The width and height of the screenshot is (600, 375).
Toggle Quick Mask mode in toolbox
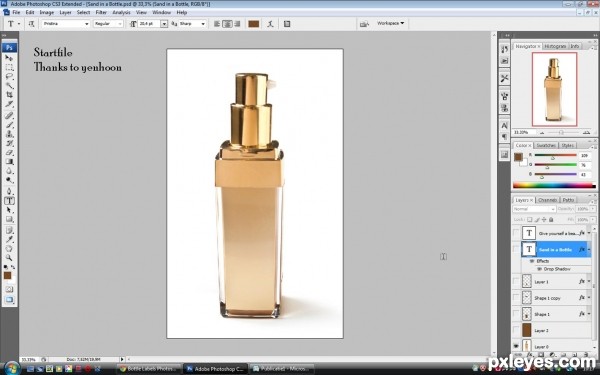coord(9,289)
